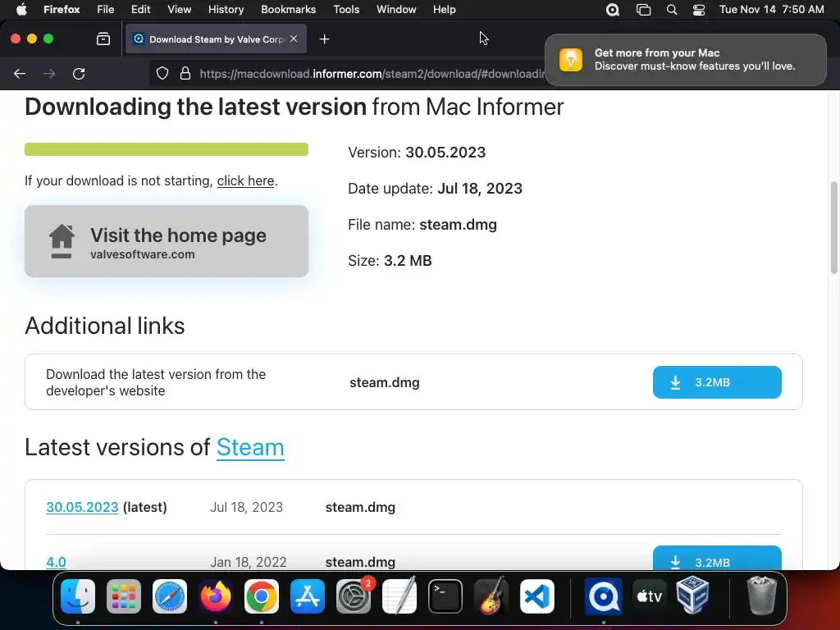840x630 pixels.
Task: Open Finder from the Dock
Action: click(78, 596)
